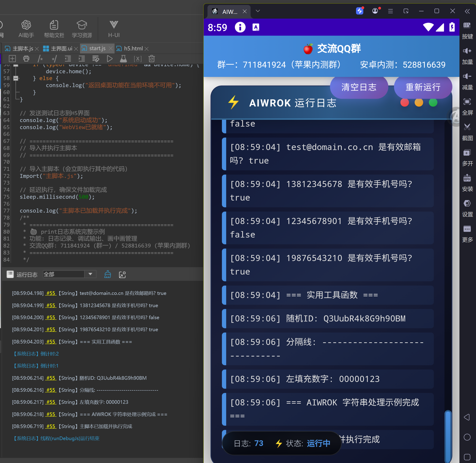
Task: Click #55 link on 主脚本已加载并执行完成 log line
Action: pos(51,426)
